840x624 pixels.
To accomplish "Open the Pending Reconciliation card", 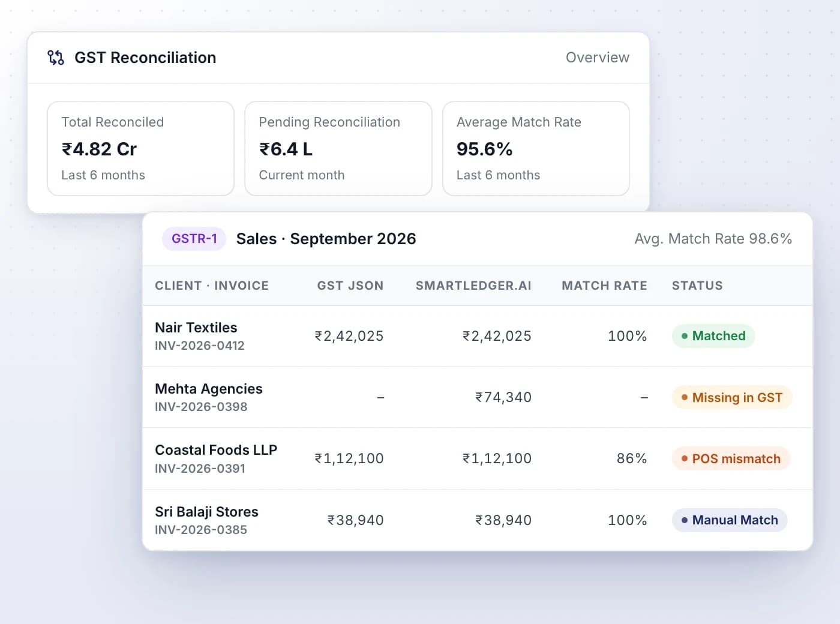I will click(338, 148).
